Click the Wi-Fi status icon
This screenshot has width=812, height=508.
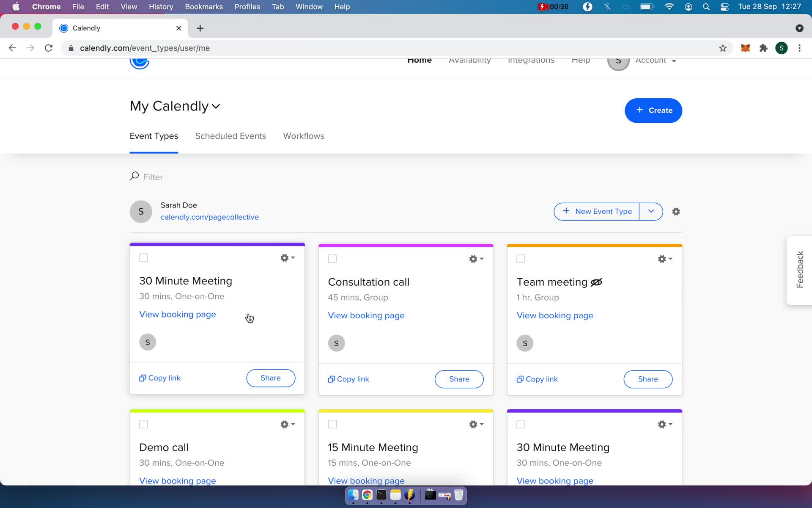(x=669, y=7)
